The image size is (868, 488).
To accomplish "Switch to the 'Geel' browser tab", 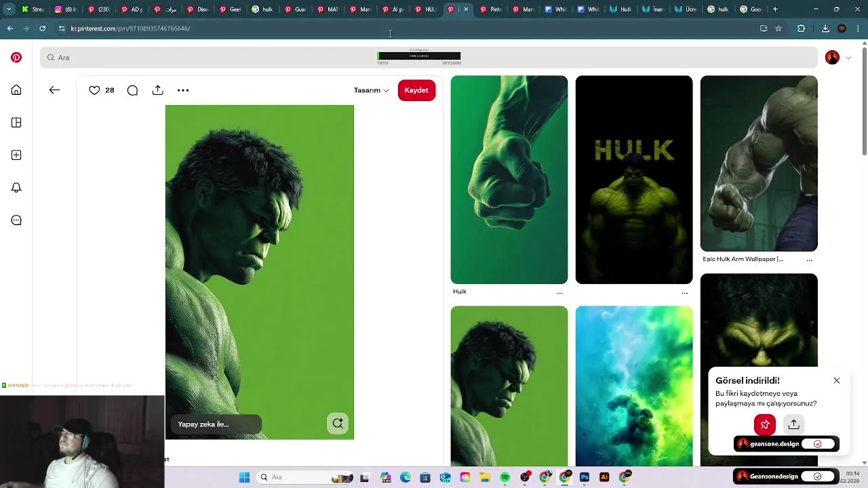I will click(229, 9).
